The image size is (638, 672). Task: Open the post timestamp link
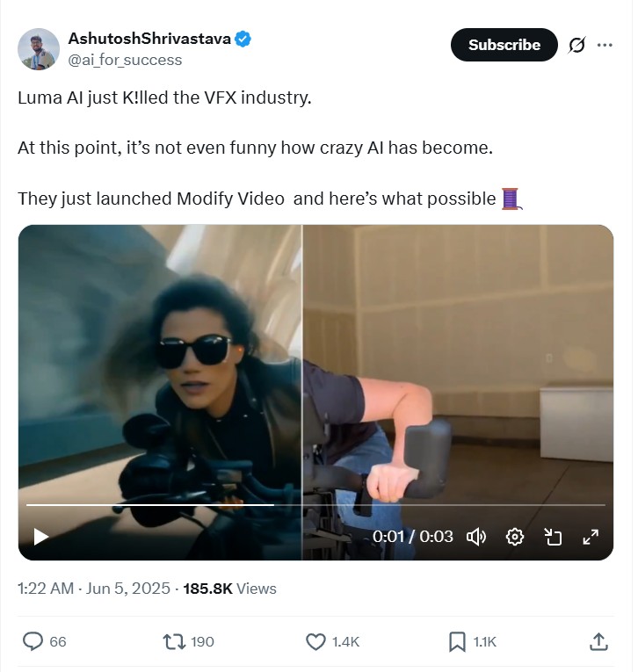(94, 589)
